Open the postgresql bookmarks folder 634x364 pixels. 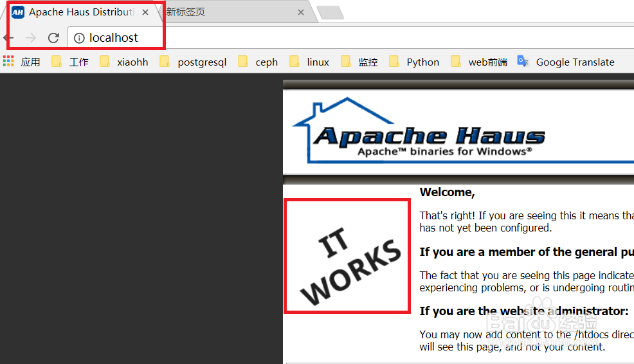click(x=193, y=62)
